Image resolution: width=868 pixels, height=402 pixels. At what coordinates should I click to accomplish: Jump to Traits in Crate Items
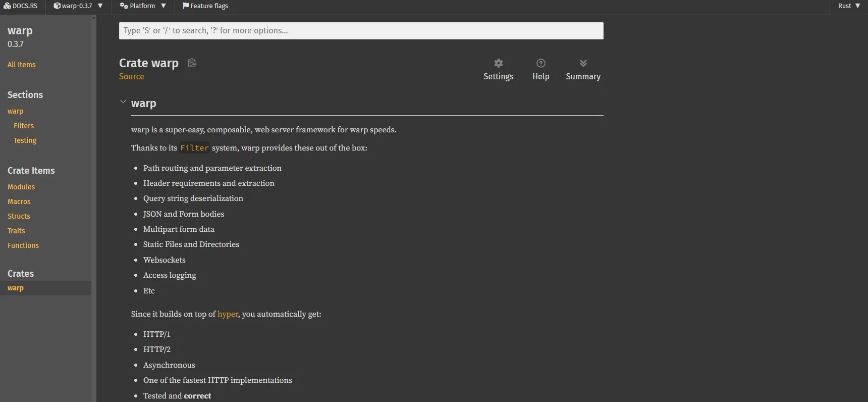[16, 231]
